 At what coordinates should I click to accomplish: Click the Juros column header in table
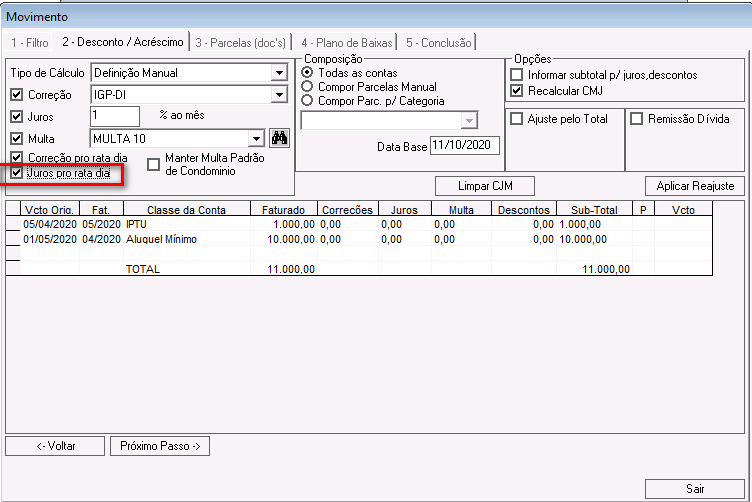click(x=404, y=210)
